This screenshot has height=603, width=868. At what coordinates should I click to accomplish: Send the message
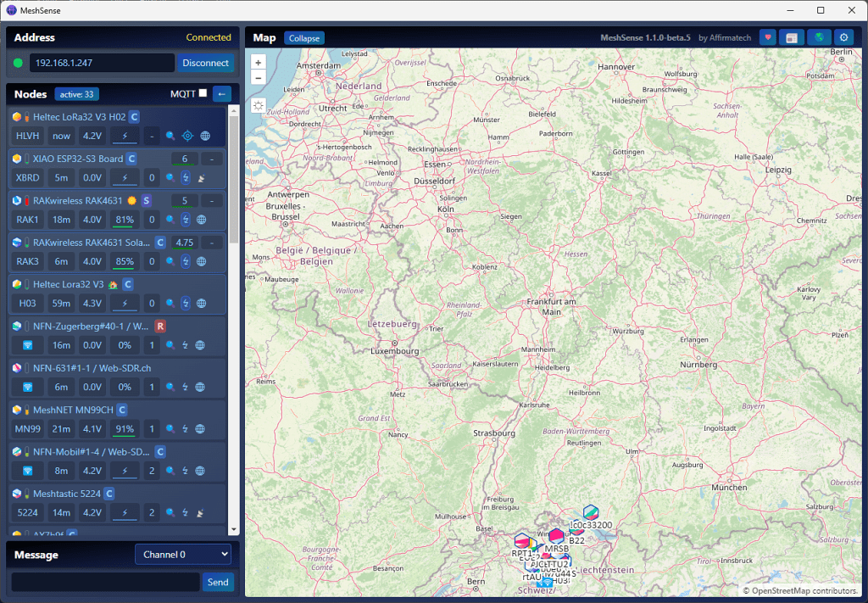point(218,582)
